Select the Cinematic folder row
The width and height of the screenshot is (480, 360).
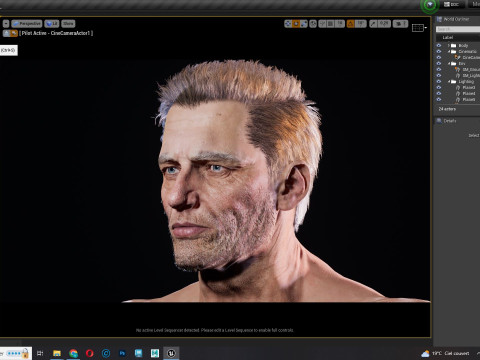point(458,52)
